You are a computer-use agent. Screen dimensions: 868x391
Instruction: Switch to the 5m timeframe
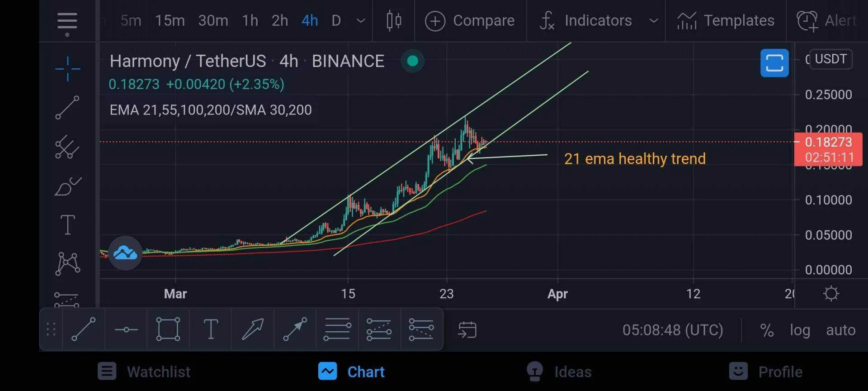tap(131, 21)
